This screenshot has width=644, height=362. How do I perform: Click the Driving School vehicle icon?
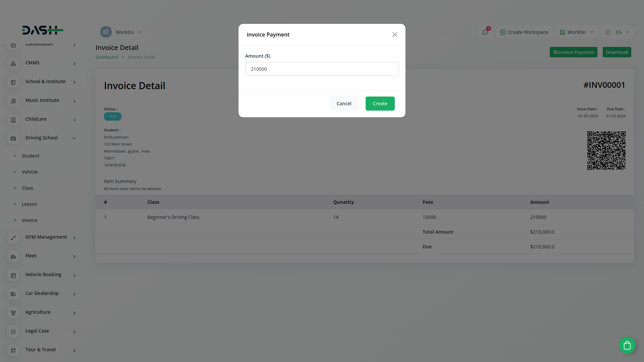(x=13, y=138)
